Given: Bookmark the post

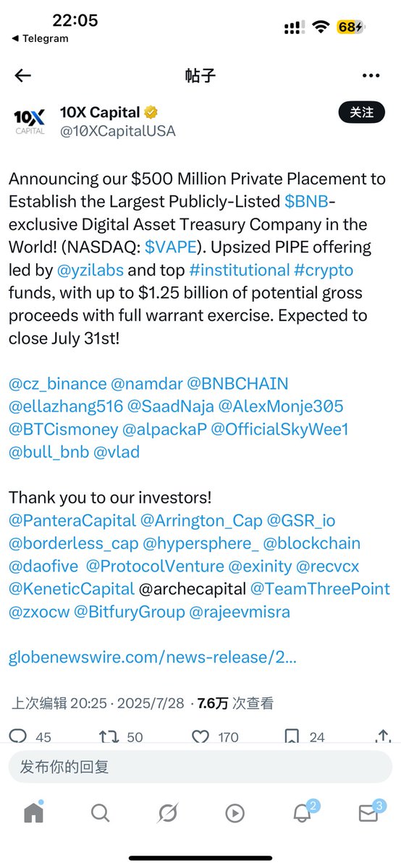Looking at the screenshot, I should (x=292, y=736).
